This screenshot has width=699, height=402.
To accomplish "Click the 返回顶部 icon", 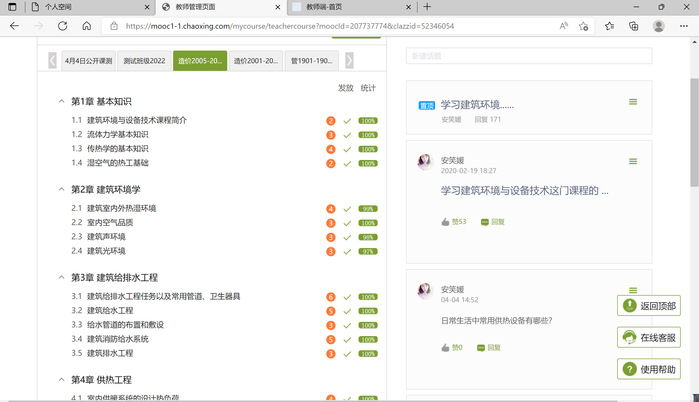I will 630,306.
